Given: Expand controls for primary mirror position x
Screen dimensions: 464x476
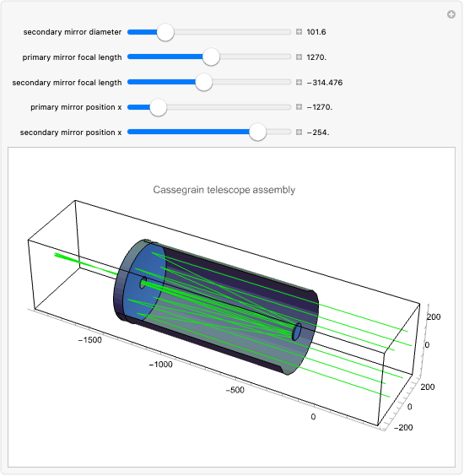Looking at the screenshot, I should click(299, 107).
